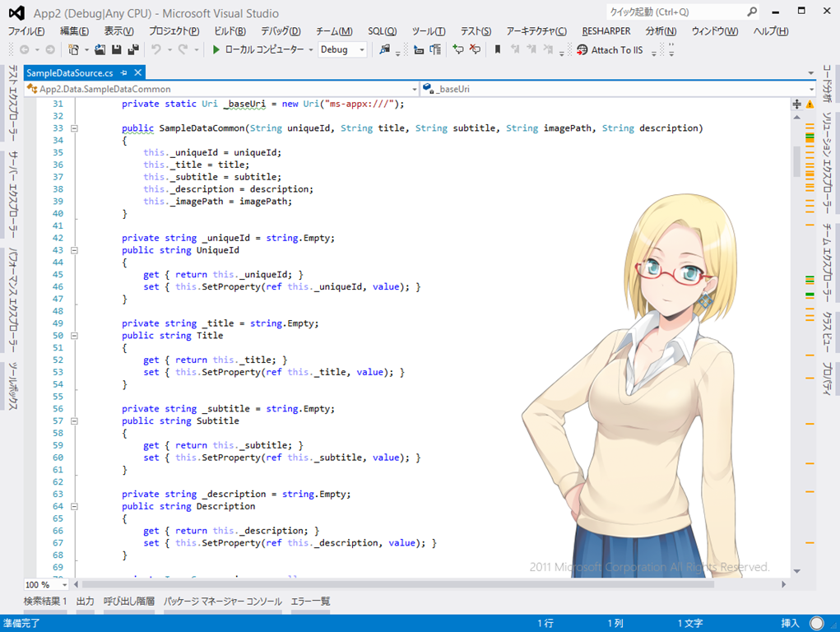Open the Debug configuration dropdown
Viewport: 840px width, 632px height.
[362, 50]
